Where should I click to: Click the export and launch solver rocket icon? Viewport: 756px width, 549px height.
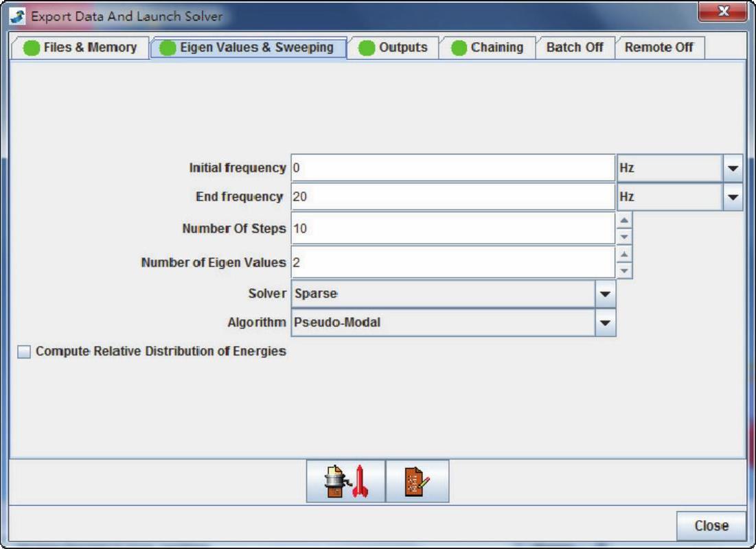345,482
